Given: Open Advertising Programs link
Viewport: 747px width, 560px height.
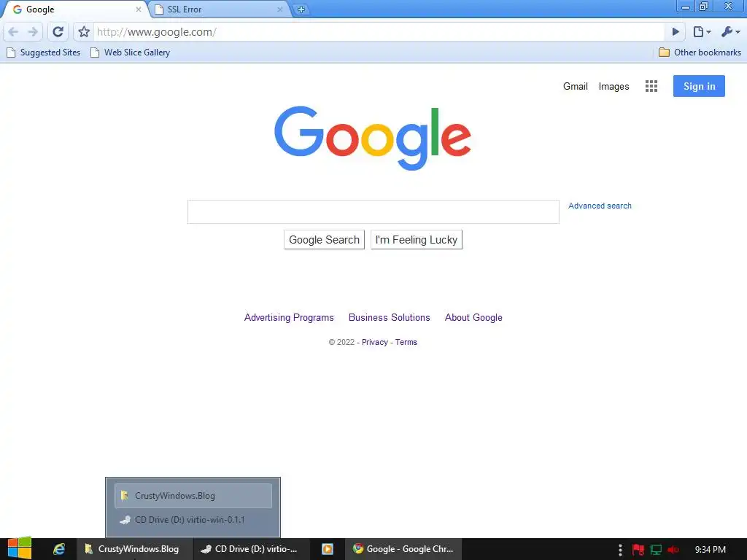Looking at the screenshot, I should 289,317.
